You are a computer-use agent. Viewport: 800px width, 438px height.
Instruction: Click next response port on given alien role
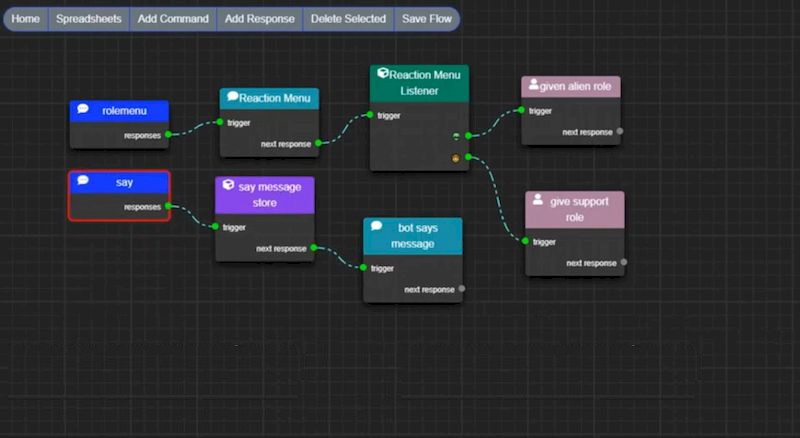coord(620,131)
